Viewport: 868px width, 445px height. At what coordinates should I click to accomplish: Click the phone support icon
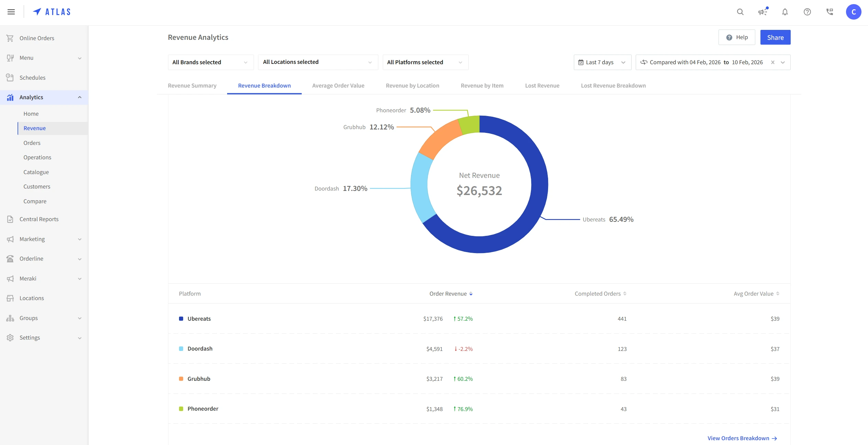(x=830, y=12)
